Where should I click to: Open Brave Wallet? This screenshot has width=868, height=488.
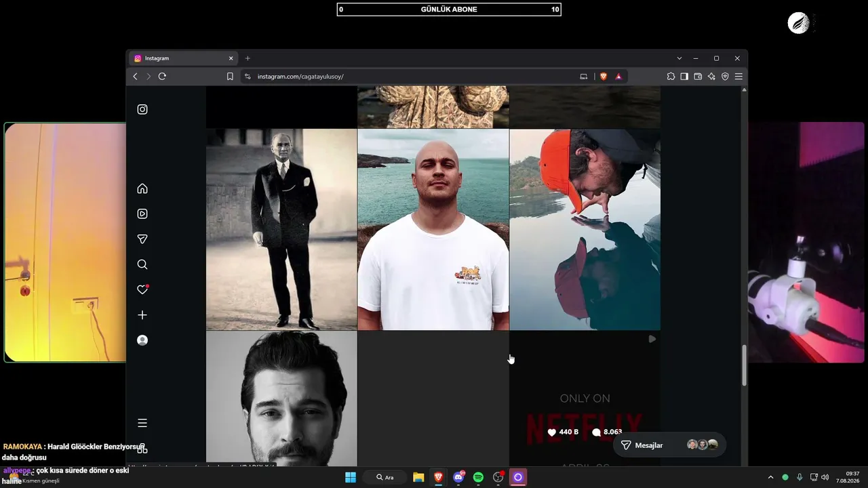[698, 77]
